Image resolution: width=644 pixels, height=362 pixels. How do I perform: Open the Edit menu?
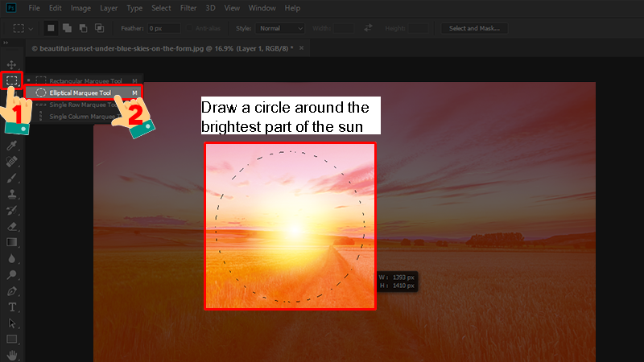(x=55, y=8)
